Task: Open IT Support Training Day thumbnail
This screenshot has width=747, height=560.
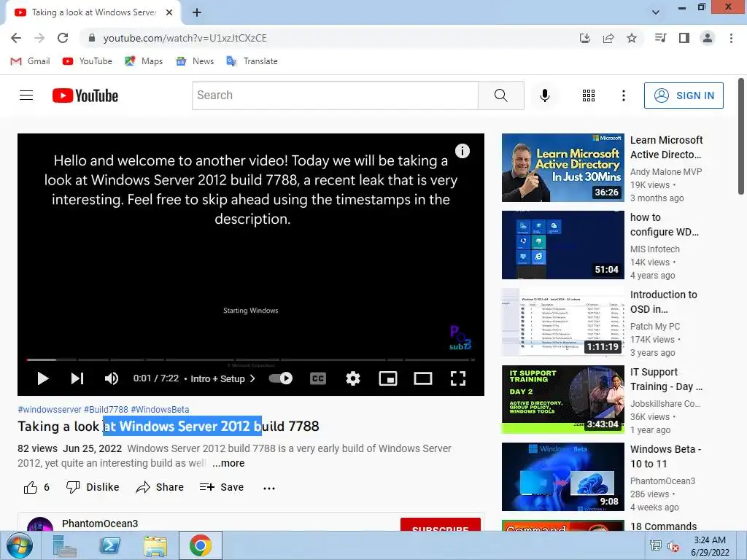Action: (x=562, y=400)
